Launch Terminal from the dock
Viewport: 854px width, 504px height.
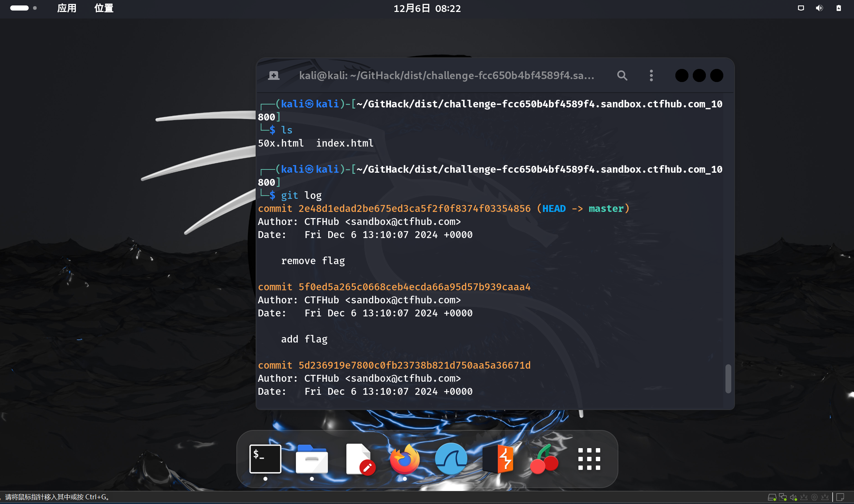pyautogui.click(x=265, y=459)
